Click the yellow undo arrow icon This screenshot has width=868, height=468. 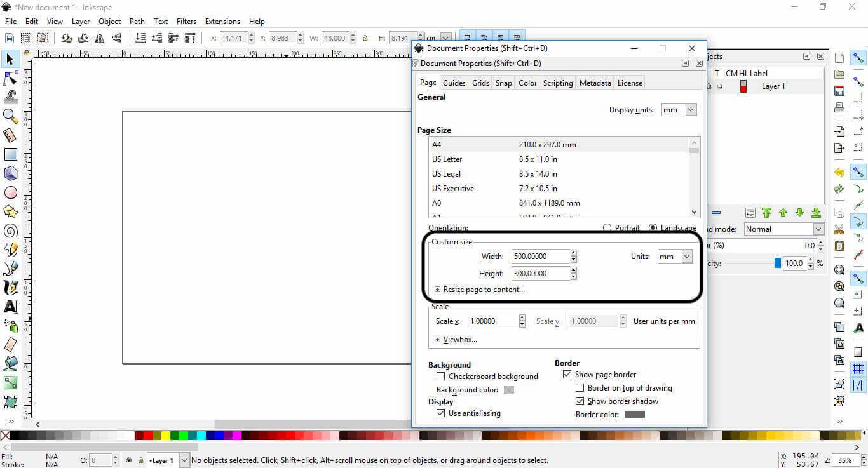pos(839,173)
